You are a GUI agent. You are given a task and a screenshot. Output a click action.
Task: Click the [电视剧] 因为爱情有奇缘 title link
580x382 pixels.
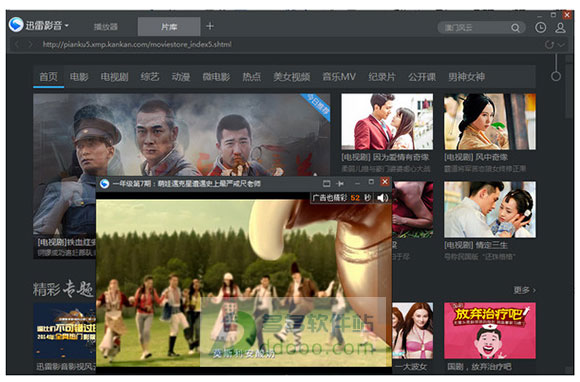[385, 157]
